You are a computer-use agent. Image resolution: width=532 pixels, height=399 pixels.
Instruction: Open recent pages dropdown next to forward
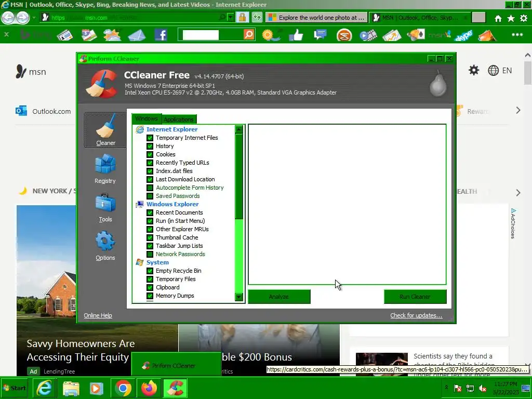coord(34,18)
